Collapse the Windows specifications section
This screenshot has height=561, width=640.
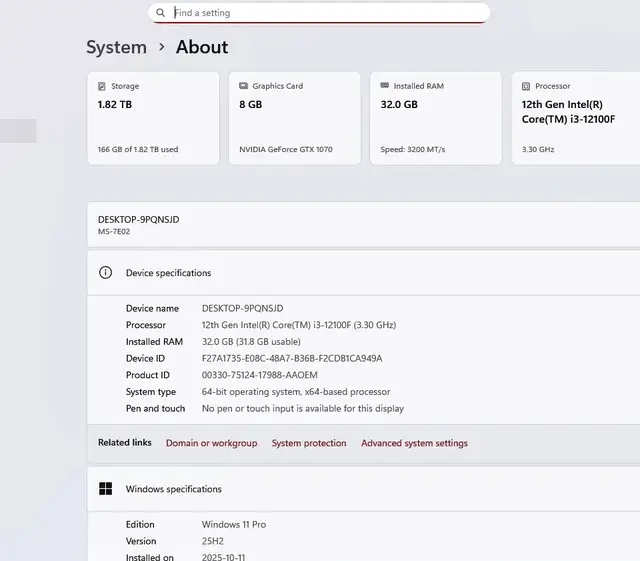pyautogui.click(x=360, y=489)
